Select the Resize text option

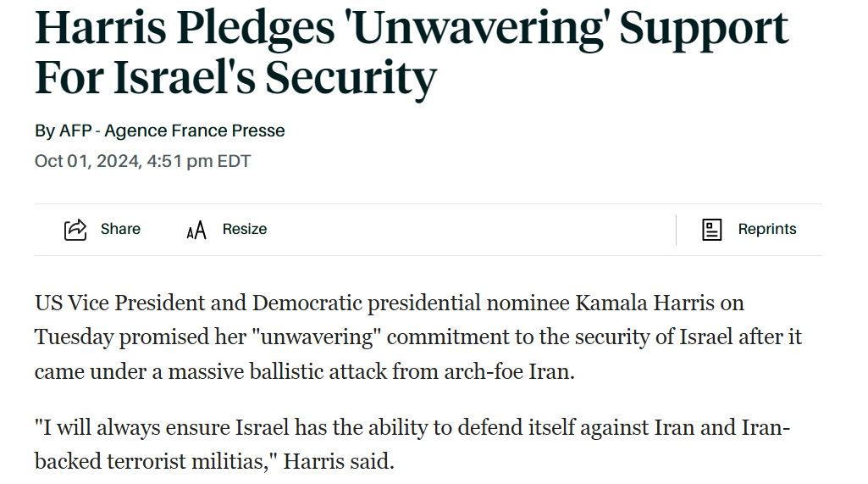(x=245, y=229)
